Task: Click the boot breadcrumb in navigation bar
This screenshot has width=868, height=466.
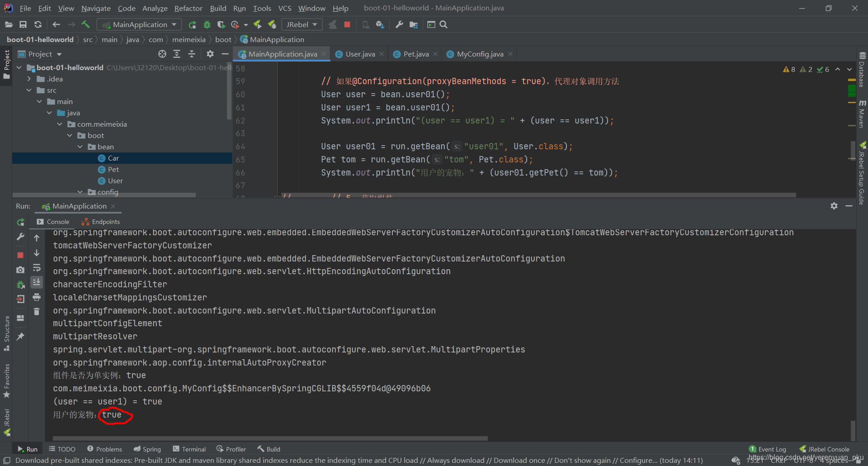Action: [223, 39]
